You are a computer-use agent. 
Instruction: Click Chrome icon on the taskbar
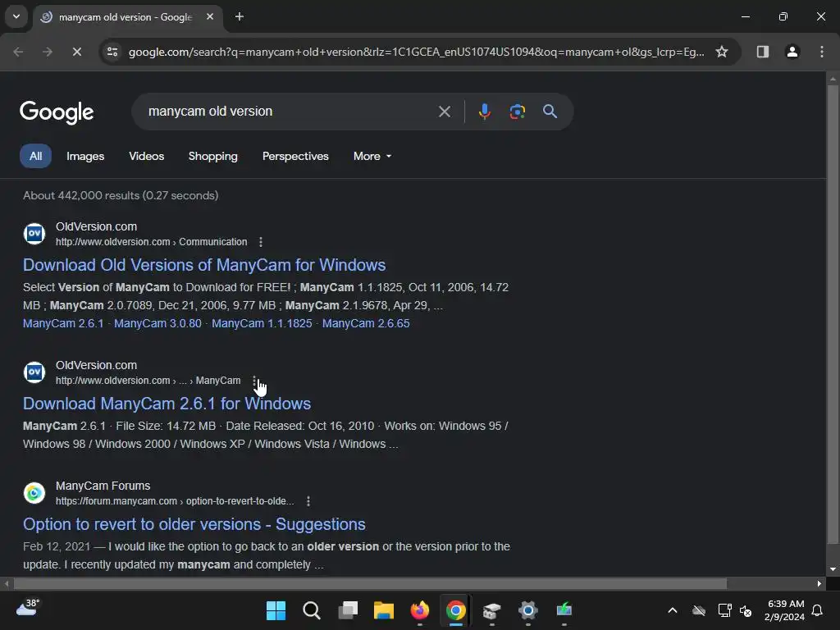(455, 610)
